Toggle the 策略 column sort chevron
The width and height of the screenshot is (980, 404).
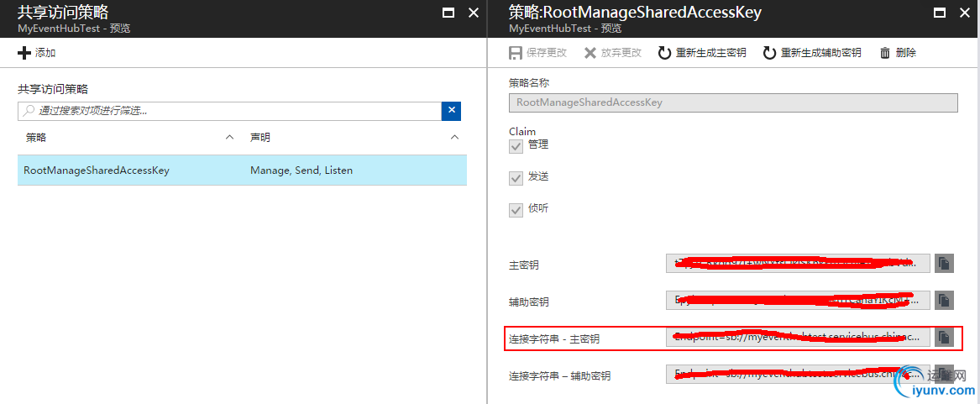229,138
